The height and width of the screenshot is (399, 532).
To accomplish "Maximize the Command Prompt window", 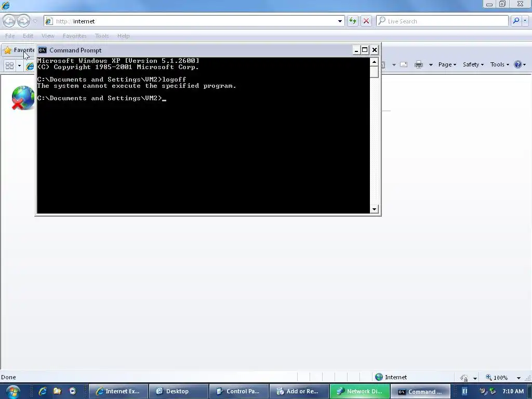I will 365,50.
